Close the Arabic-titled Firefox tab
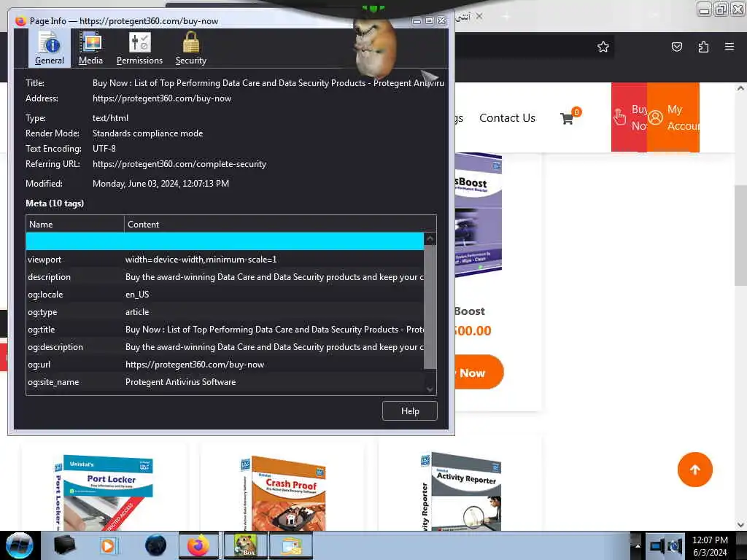The height and width of the screenshot is (560, 747). coord(479,16)
